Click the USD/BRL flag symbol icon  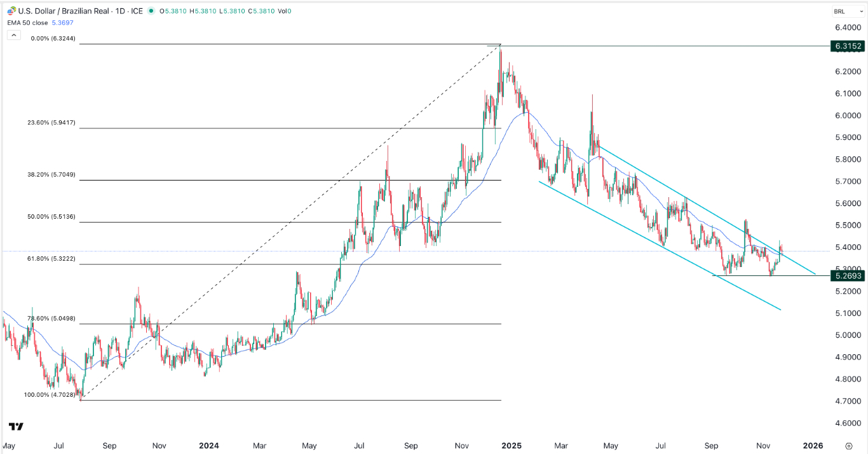pos(11,11)
